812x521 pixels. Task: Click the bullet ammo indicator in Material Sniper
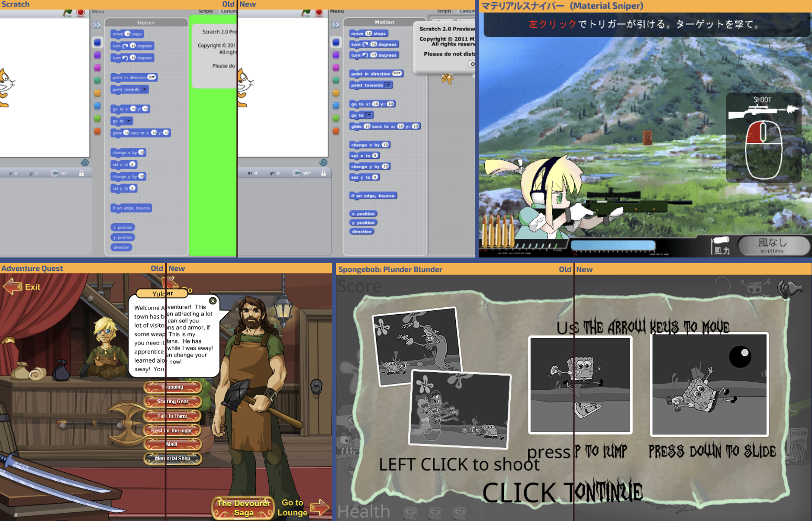(498, 232)
